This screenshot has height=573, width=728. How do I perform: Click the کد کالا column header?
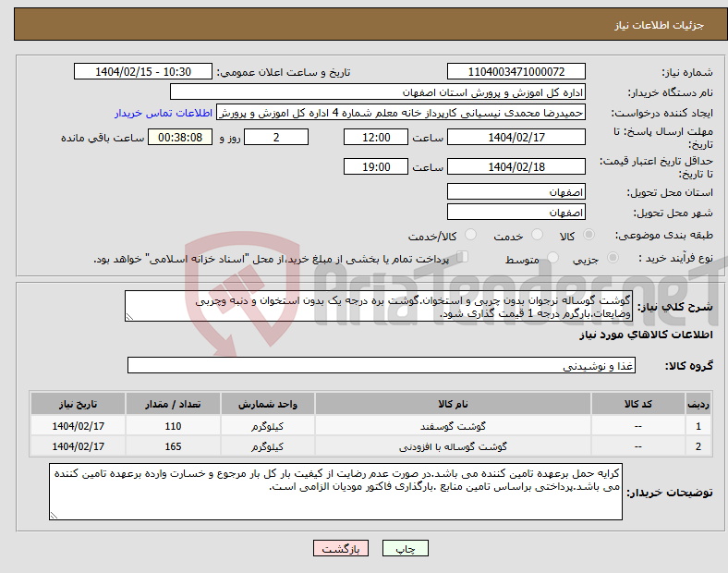(x=638, y=404)
